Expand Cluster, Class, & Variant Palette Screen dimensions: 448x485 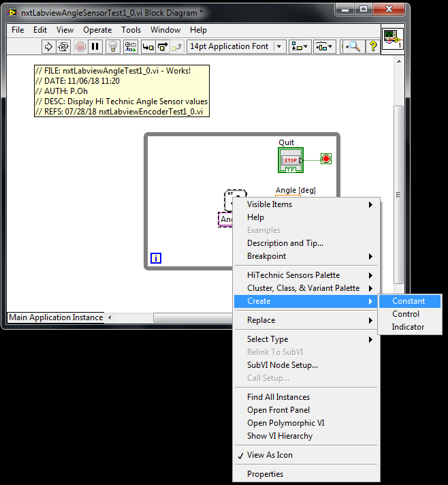(306, 288)
